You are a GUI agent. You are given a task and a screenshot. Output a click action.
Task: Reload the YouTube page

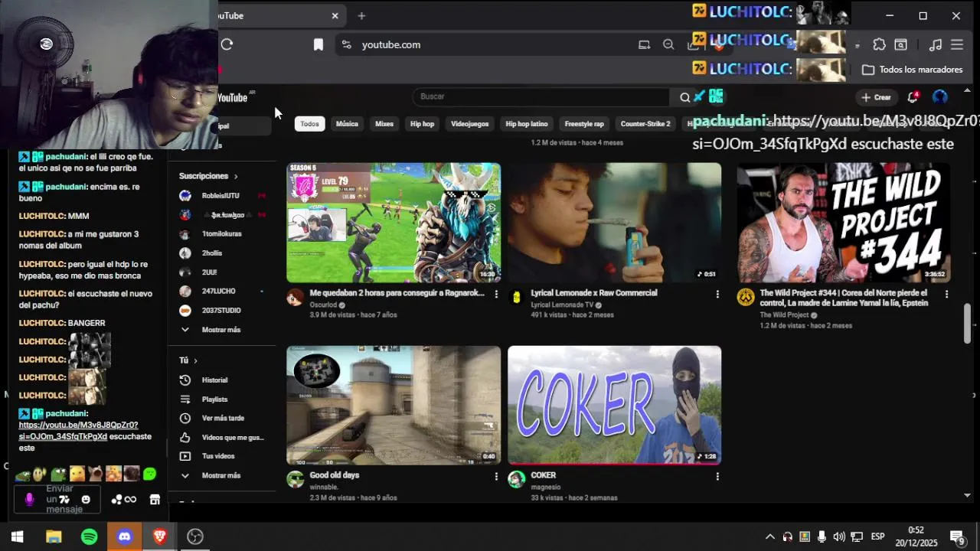pos(227,44)
